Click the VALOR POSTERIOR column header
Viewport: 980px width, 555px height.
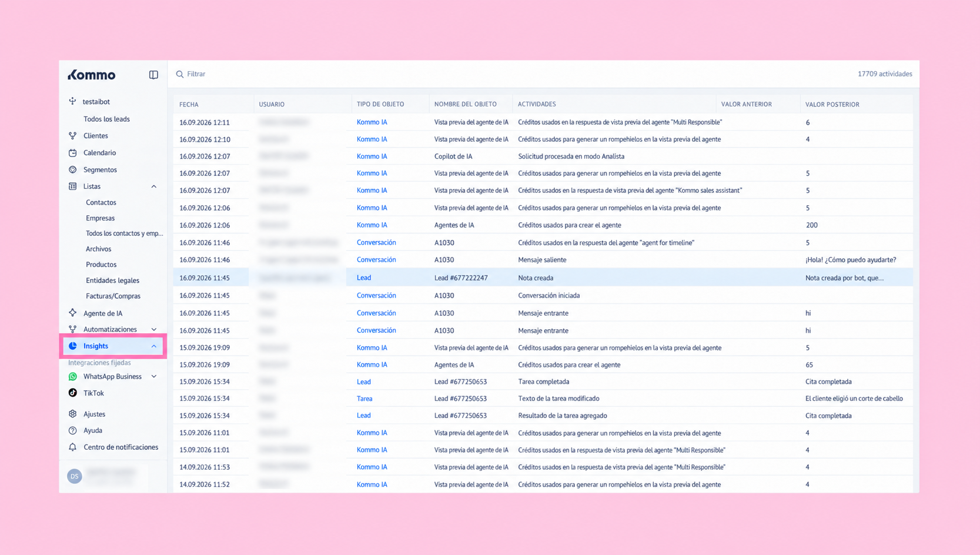[x=832, y=104]
